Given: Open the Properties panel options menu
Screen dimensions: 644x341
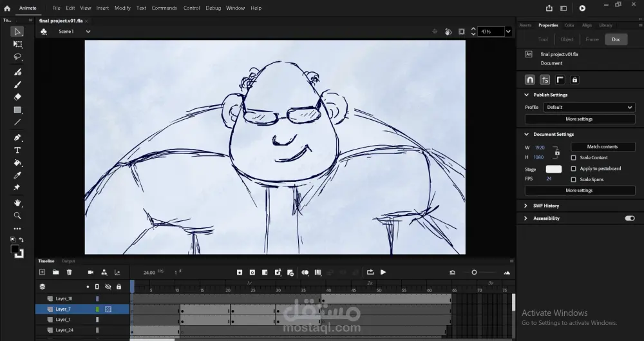Looking at the screenshot, I should click(x=641, y=25).
